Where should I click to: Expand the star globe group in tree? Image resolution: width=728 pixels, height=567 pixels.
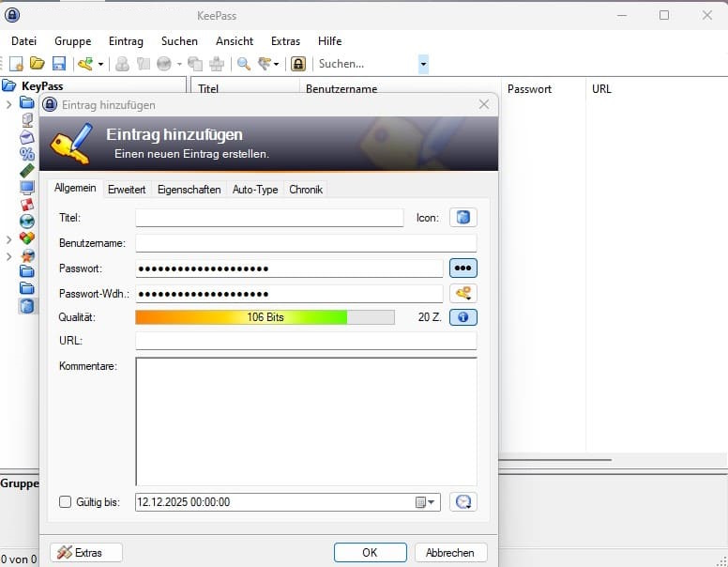(x=8, y=256)
